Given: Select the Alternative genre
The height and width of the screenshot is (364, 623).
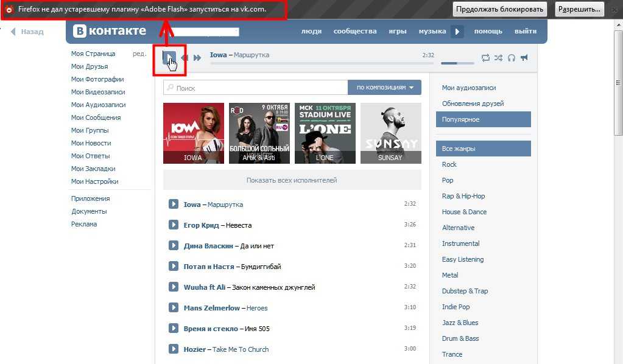Looking at the screenshot, I should tap(458, 228).
